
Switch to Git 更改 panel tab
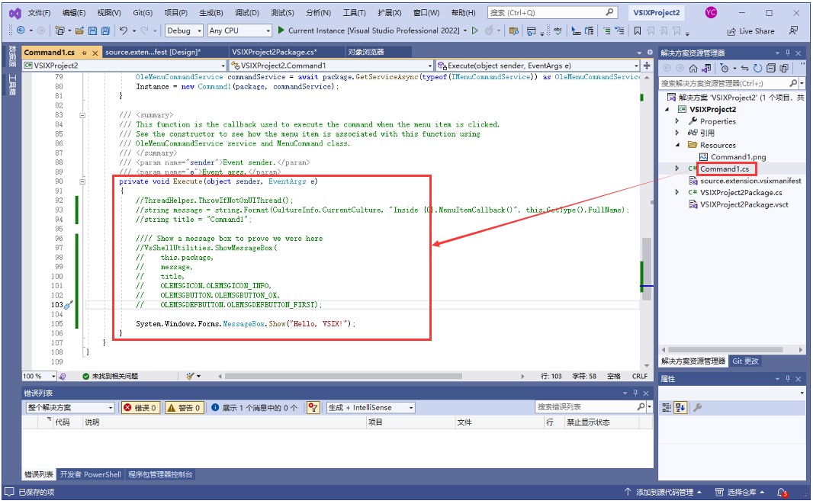pyautogui.click(x=745, y=361)
